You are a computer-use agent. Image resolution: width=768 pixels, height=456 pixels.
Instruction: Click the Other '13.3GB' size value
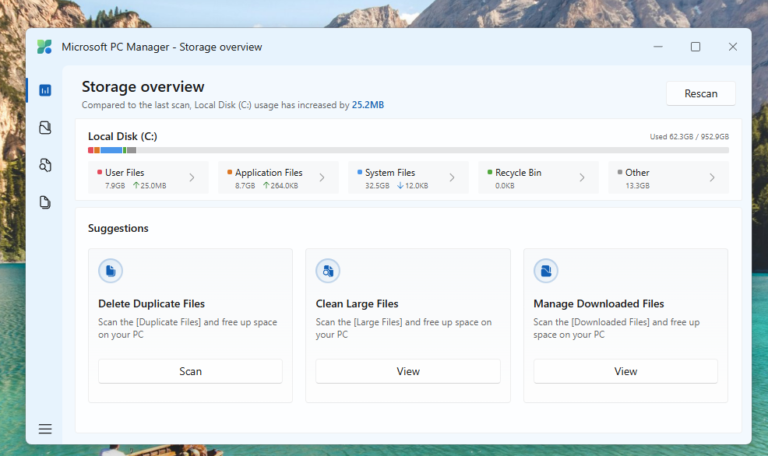pyautogui.click(x=637, y=186)
